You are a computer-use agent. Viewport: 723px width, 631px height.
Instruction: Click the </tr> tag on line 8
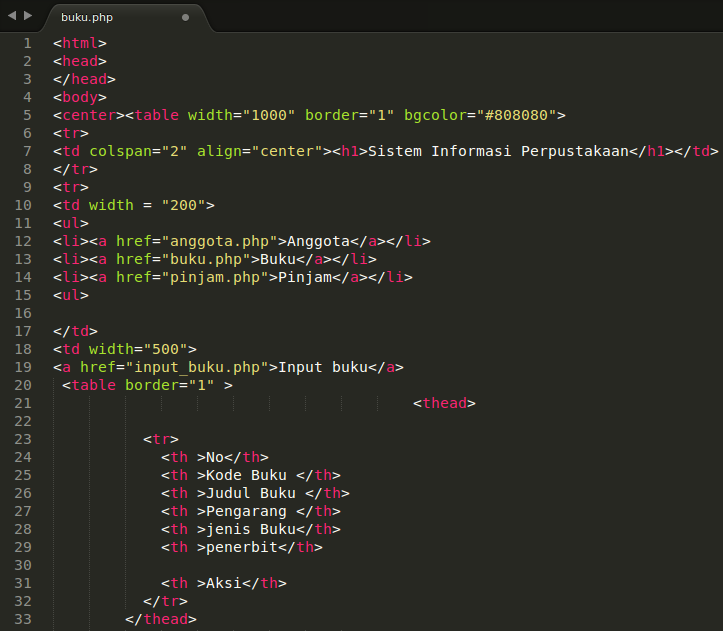point(76,169)
